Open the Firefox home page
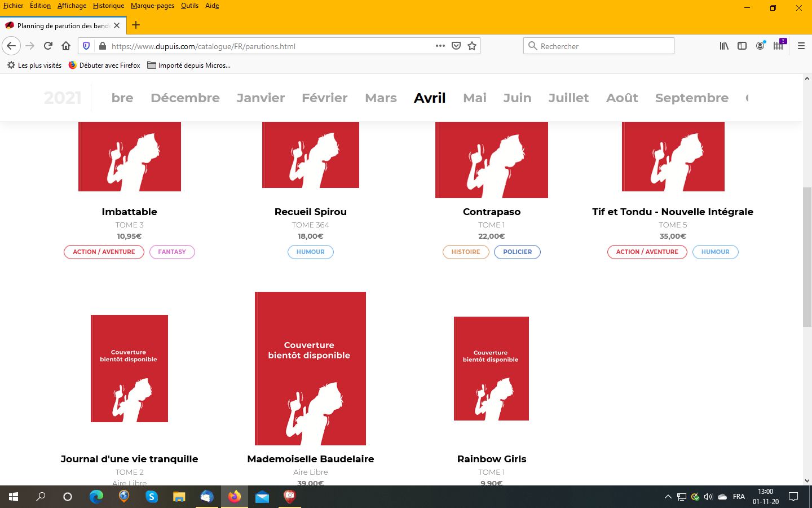The width and height of the screenshot is (812, 508). [66, 46]
